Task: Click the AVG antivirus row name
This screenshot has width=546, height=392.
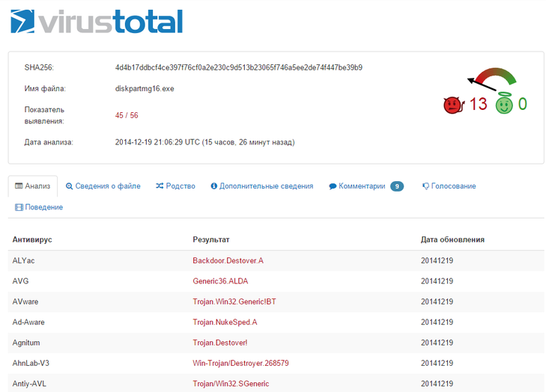Action: [20, 281]
